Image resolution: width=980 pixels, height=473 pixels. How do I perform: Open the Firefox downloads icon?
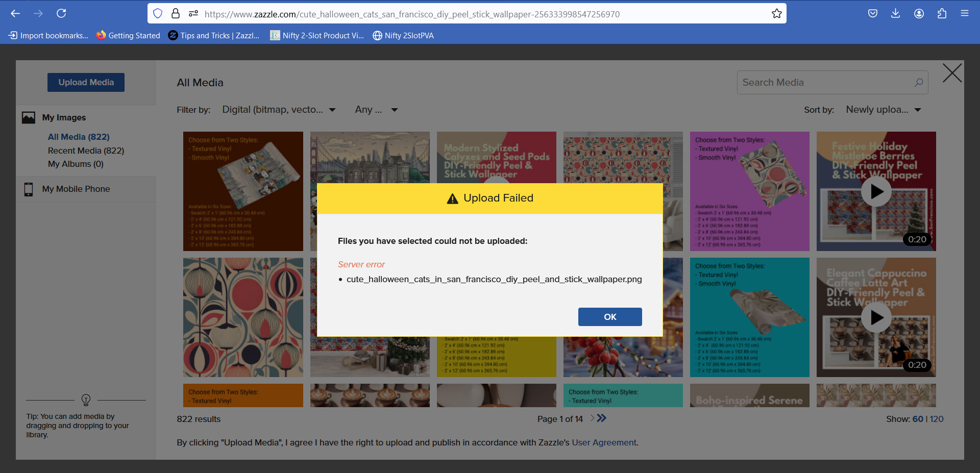pyautogui.click(x=895, y=14)
